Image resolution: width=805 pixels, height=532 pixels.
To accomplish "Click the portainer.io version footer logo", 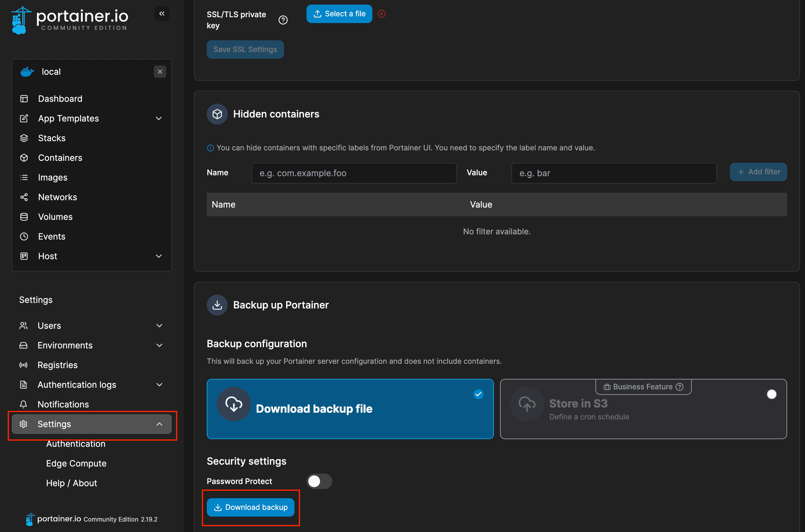I will point(53,519).
